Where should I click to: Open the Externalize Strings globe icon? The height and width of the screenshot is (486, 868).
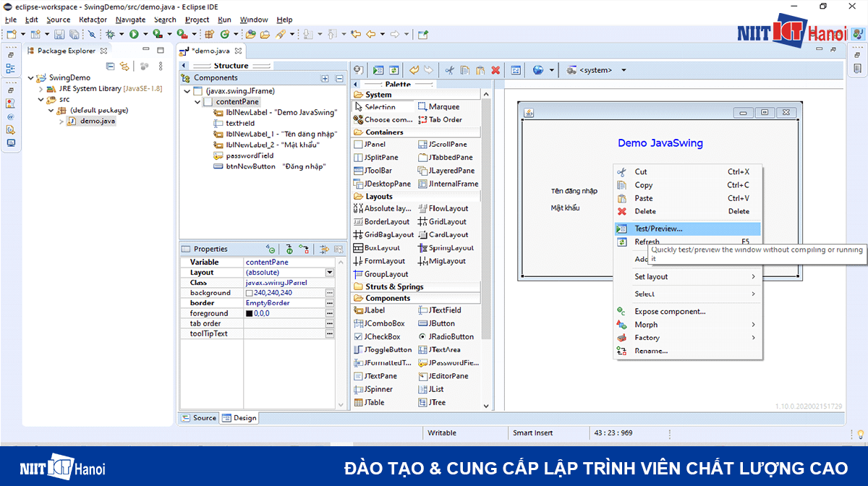coord(537,69)
